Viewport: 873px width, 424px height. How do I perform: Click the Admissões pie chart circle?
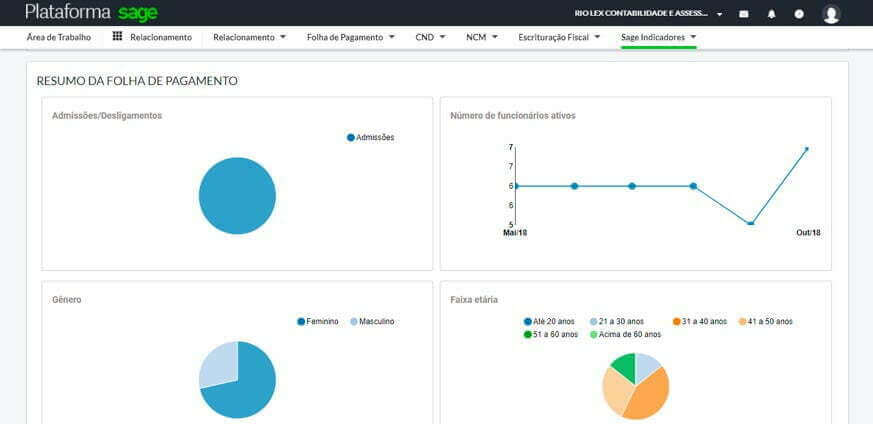(x=237, y=196)
